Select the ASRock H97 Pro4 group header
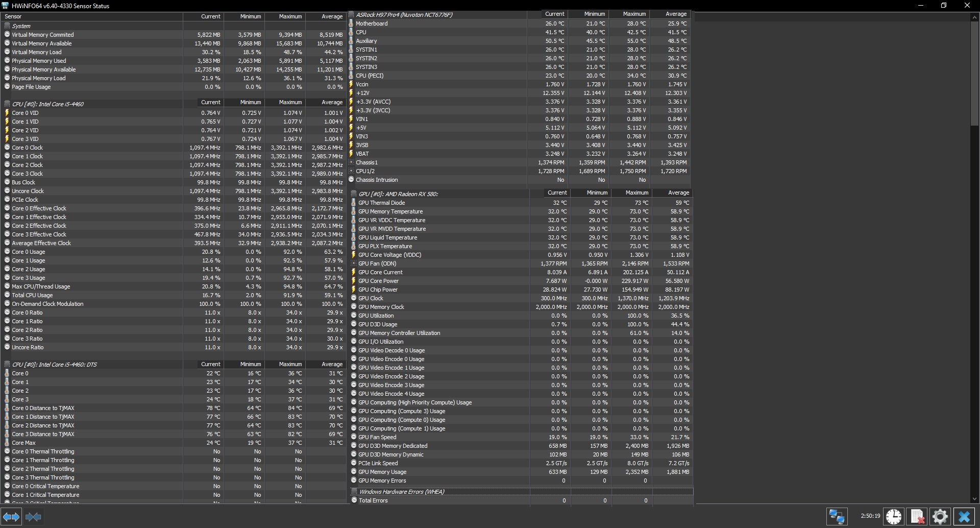 pos(519,15)
